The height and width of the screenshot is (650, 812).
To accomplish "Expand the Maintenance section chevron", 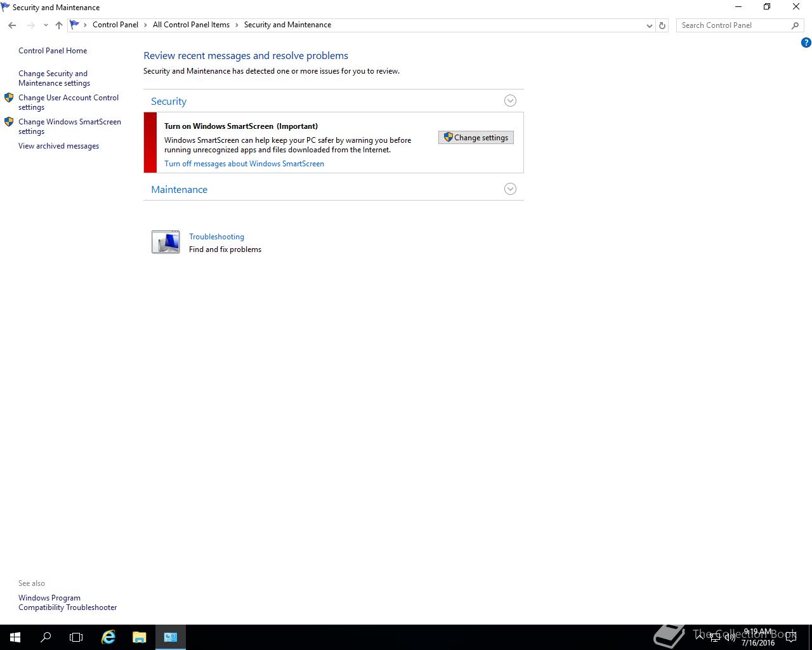I will point(510,189).
